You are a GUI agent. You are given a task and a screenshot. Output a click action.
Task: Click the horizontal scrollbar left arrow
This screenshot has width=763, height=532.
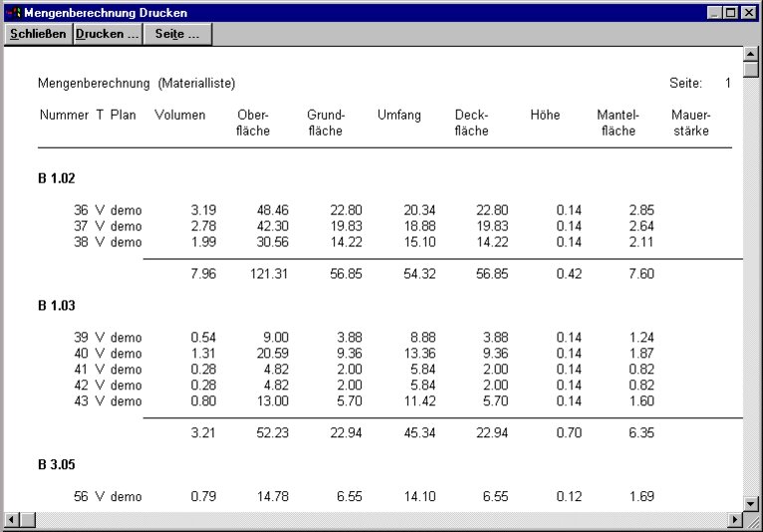click(12, 520)
